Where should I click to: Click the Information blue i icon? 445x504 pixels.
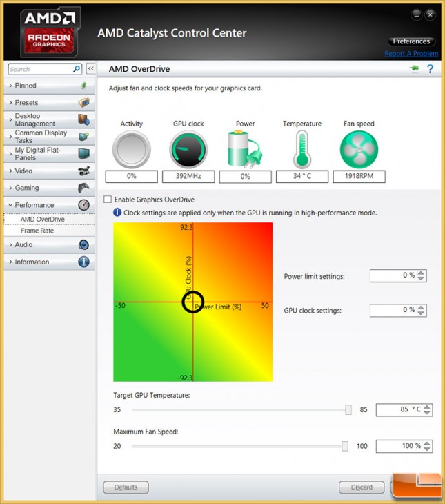pos(84,262)
